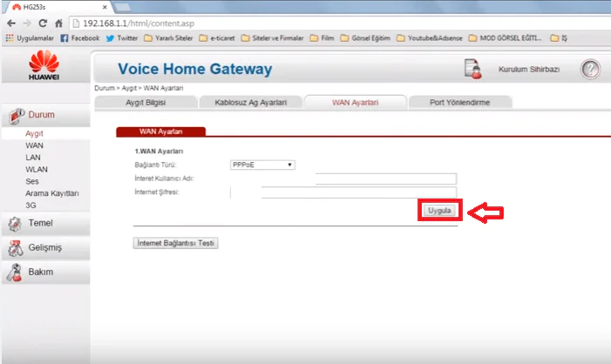The image size is (611, 364).
Task: Click the Uygula apply button
Action: [x=439, y=211]
